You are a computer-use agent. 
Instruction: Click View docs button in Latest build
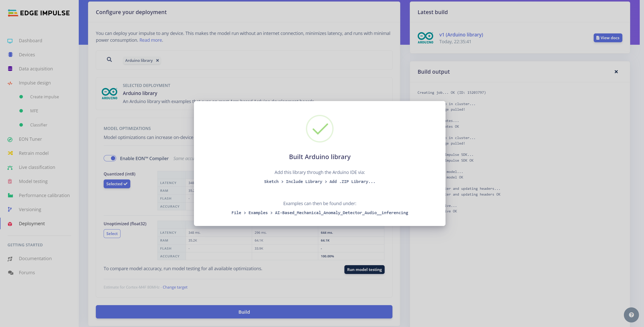608,37
